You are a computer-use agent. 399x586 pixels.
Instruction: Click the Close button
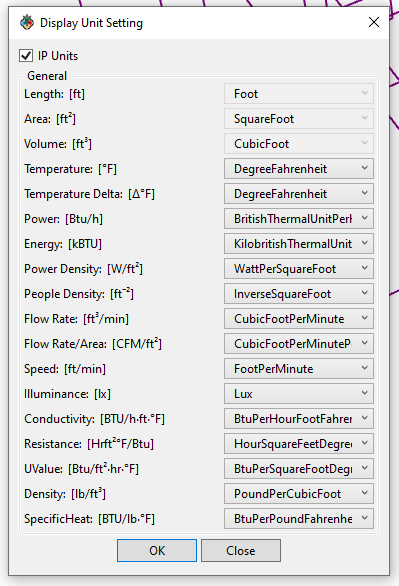tap(241, 550)
